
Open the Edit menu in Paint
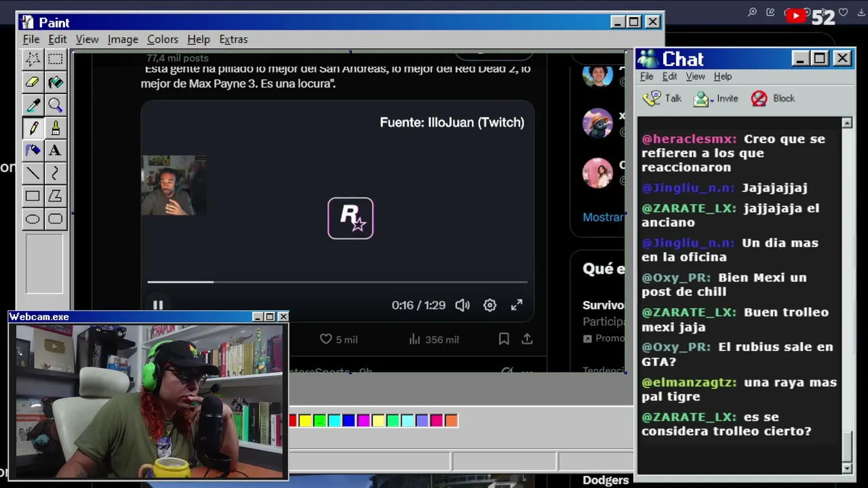(x=58, y=39)
